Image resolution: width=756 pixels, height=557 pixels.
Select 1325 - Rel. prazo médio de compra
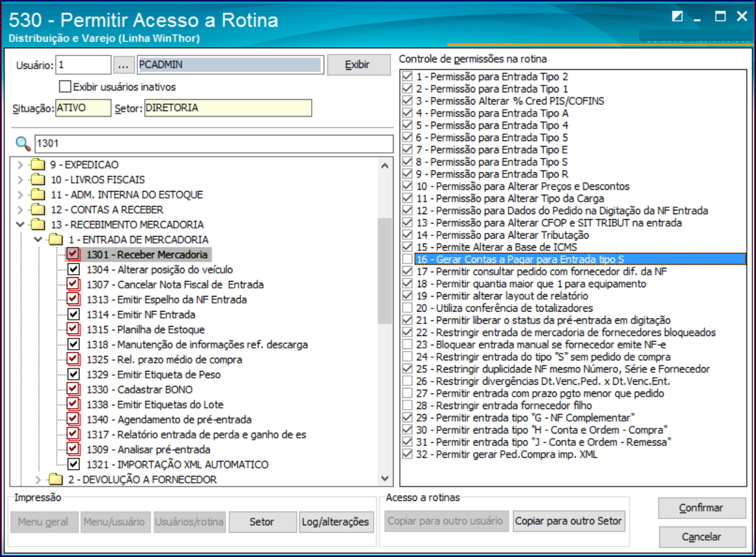click(x=164, y=360)
